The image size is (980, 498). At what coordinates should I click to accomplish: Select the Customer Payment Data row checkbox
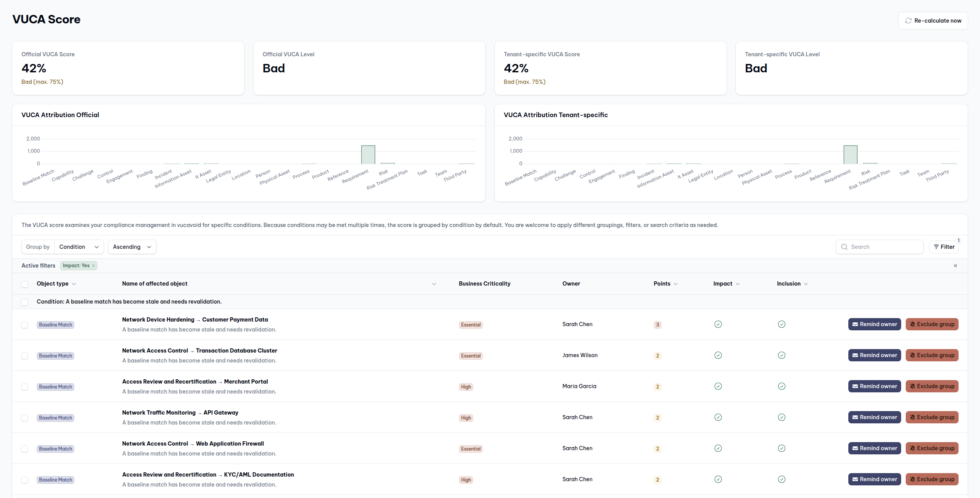(x=24, y=325)
